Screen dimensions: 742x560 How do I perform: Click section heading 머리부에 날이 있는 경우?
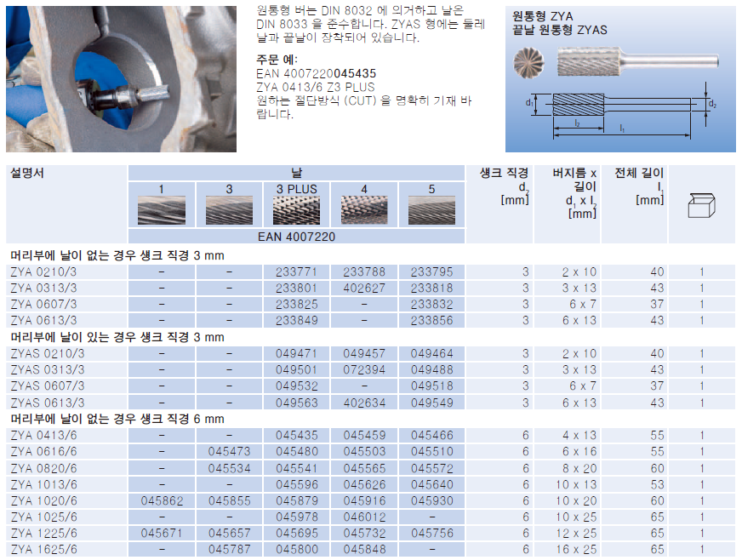tap(117, 337)
